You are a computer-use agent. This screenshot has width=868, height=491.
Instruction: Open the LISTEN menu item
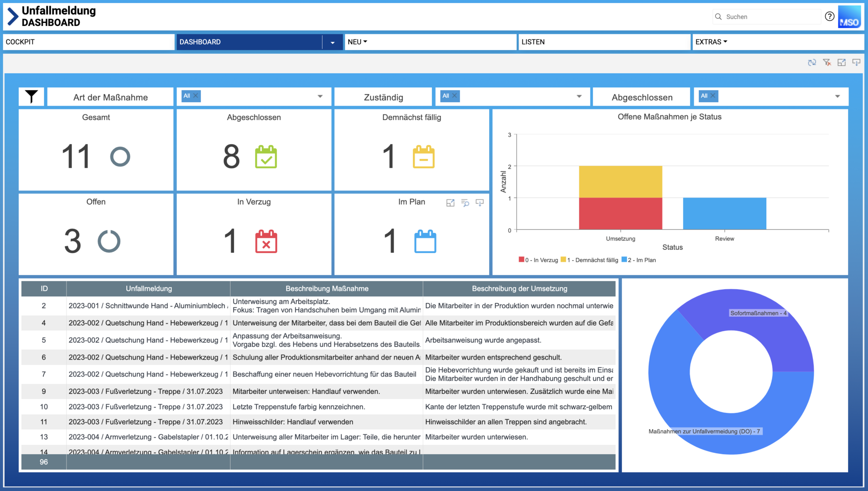pos(534,42)
